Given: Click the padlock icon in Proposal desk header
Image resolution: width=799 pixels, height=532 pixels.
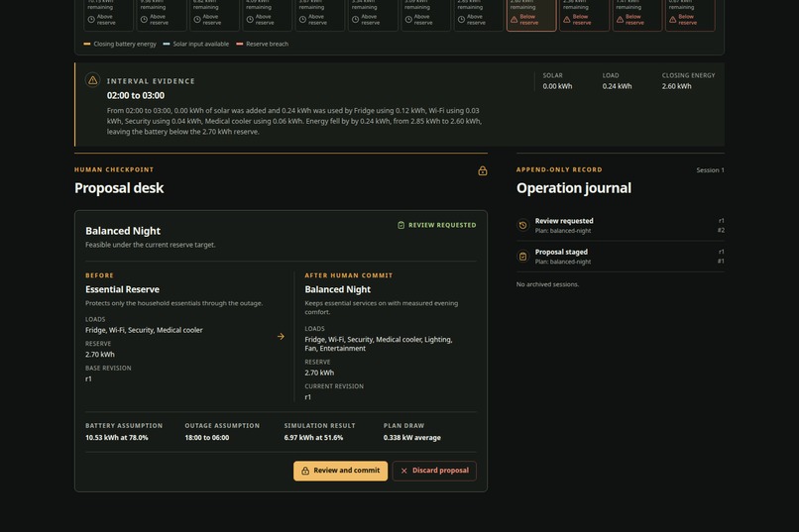Looking at the screenshot, I should pos(482,170).
